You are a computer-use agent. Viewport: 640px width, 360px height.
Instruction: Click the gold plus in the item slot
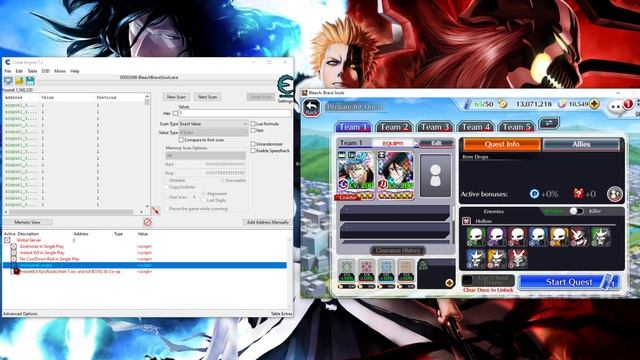click(449, 283)
